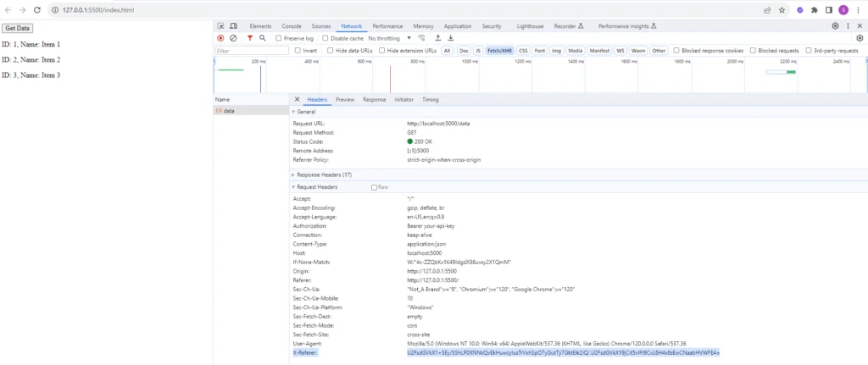Close the DevTools panel

pos(860,26)
